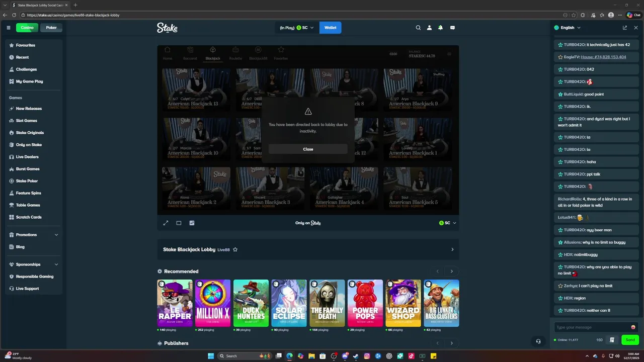The height and width of the screenshot is (362, 644).
Task: Open the site search magnifier
Action: pos(418,28)
